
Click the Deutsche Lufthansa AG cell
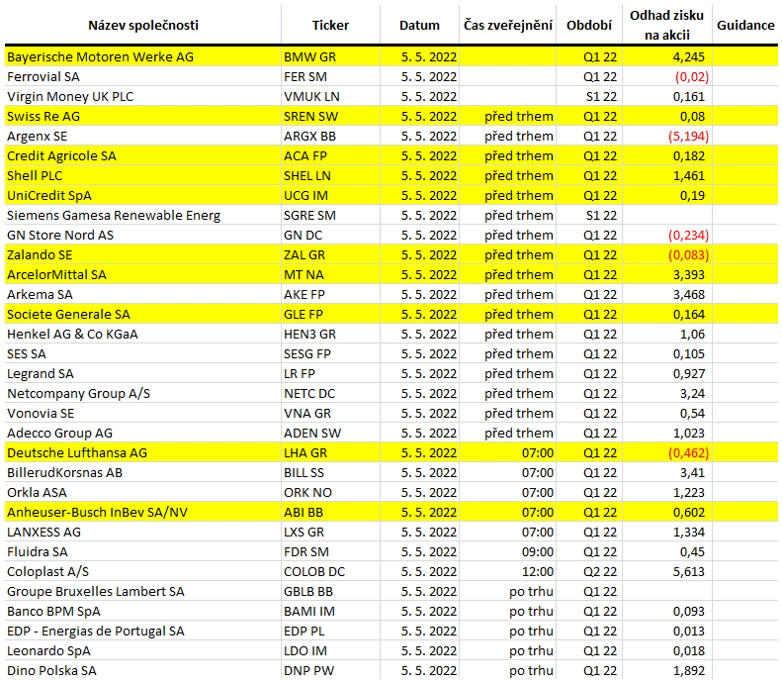(x=143, y=453)
